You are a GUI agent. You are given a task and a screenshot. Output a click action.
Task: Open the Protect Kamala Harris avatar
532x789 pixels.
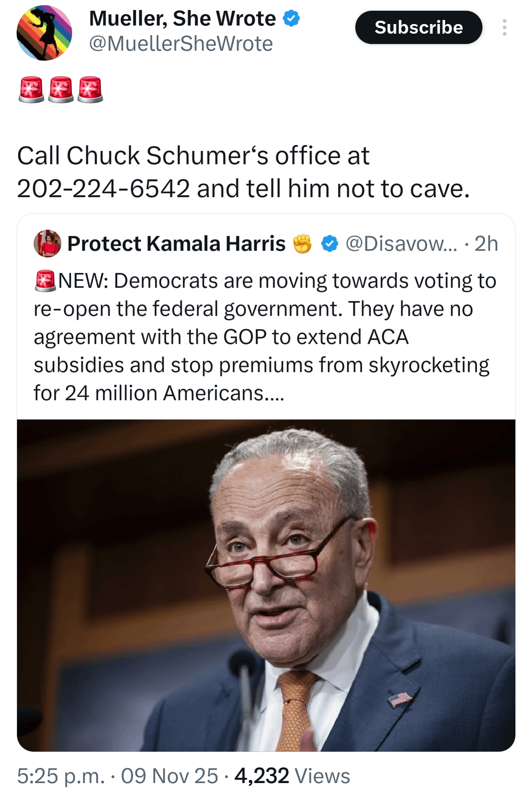(47, 244)
